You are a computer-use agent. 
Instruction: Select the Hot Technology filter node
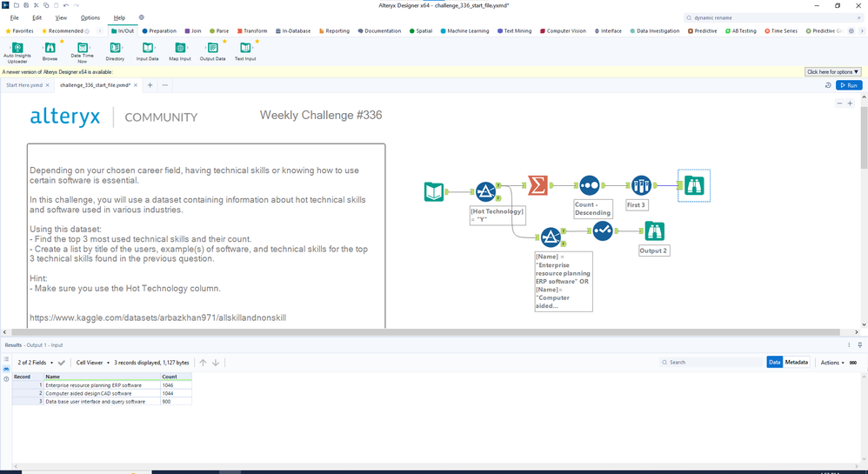click(x=486, y=191)
